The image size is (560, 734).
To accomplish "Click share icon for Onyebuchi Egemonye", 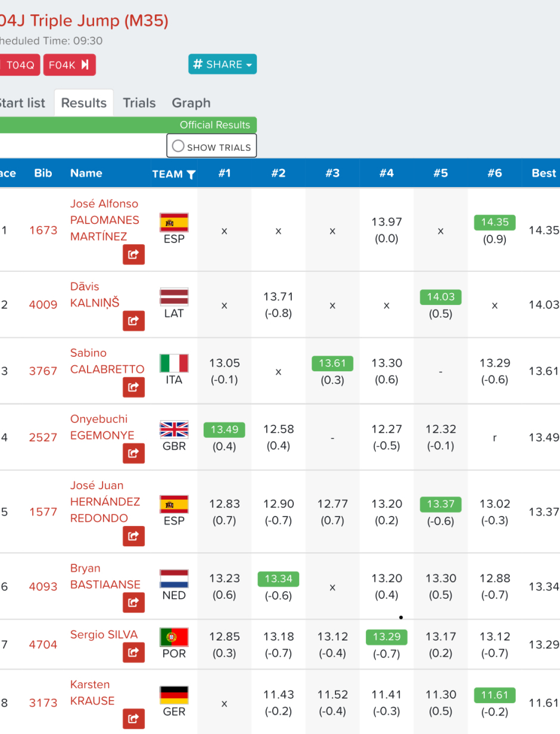I will [x=133, y=453].
